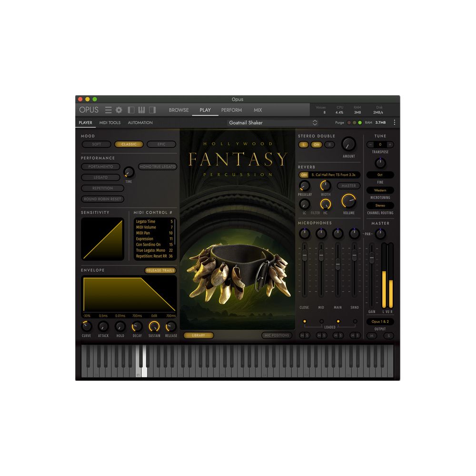Open the MIC POSITIONS view
476x476 pixels.
click(277, 336)
